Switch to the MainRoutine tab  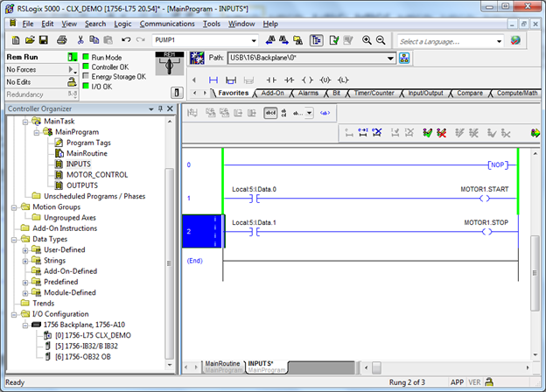tap(223, 367)
